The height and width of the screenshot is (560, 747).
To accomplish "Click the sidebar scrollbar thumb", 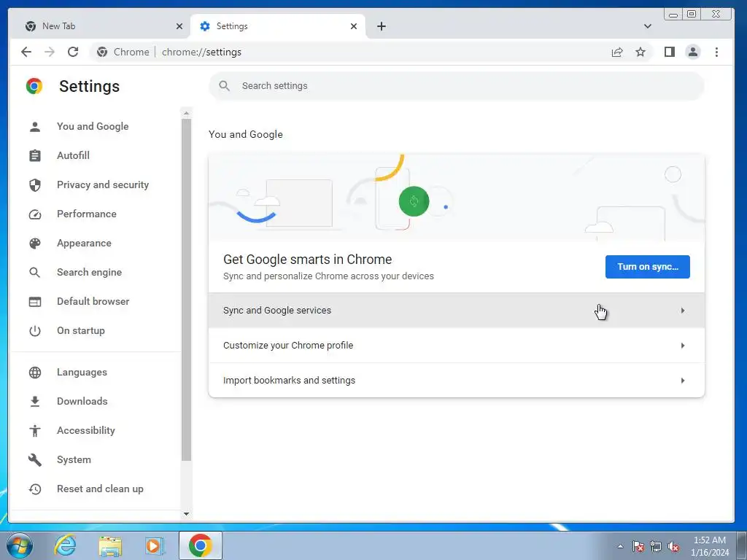I will coord(186,289).
